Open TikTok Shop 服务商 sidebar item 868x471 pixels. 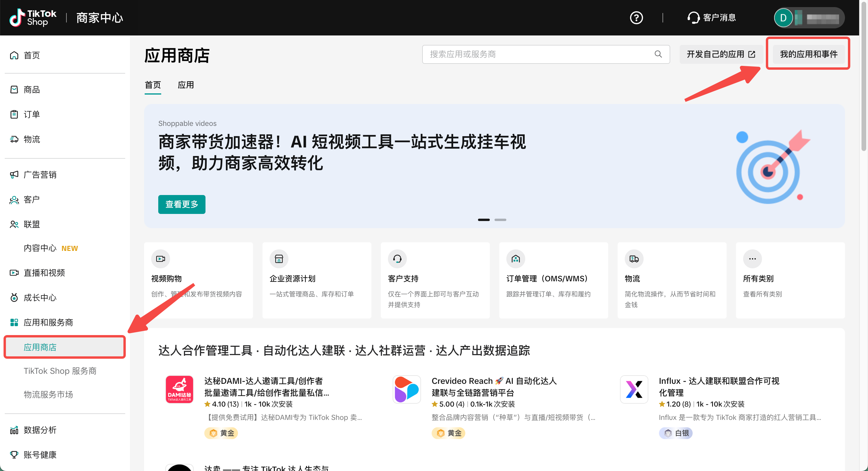click(x=60, y=371)
